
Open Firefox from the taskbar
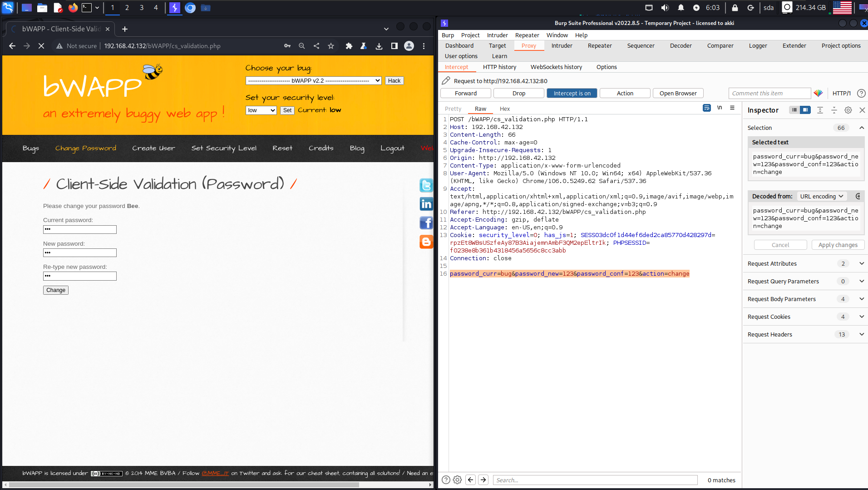[73, 8]
